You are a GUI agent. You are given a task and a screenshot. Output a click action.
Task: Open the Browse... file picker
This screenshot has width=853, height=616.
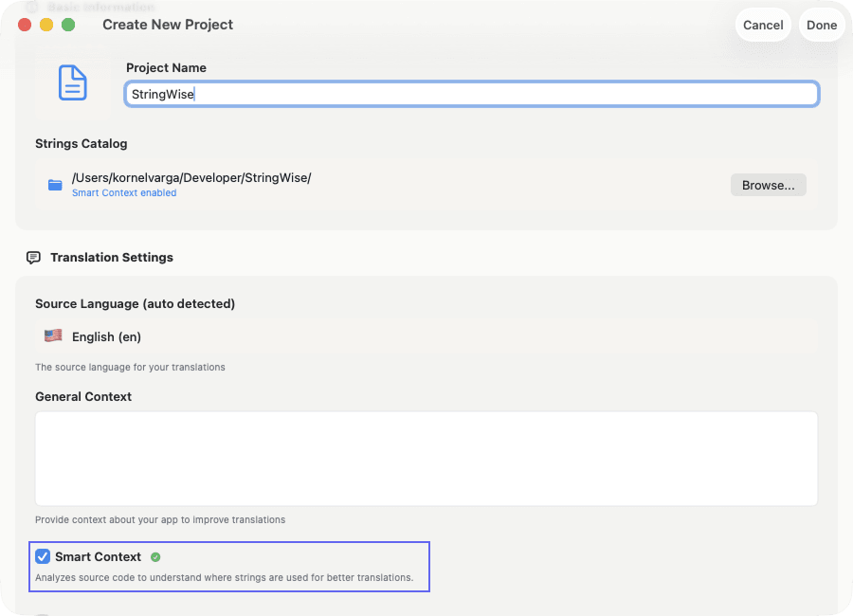click(768, 184)
